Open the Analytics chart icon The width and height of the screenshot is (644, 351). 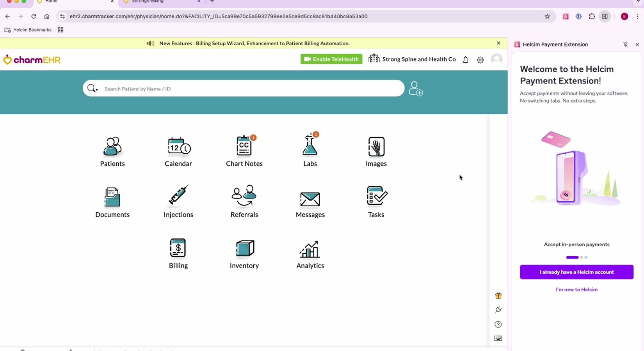[x=310, y=250]
